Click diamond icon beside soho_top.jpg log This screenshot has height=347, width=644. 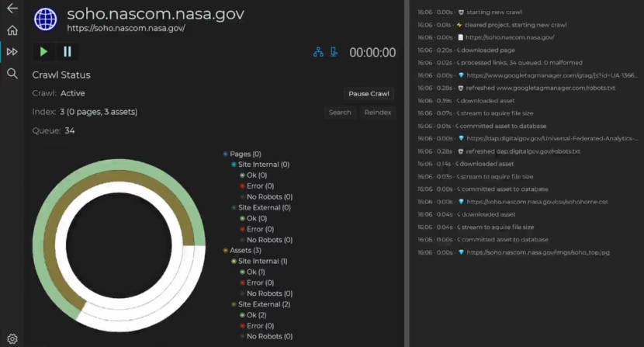[461, 252]
